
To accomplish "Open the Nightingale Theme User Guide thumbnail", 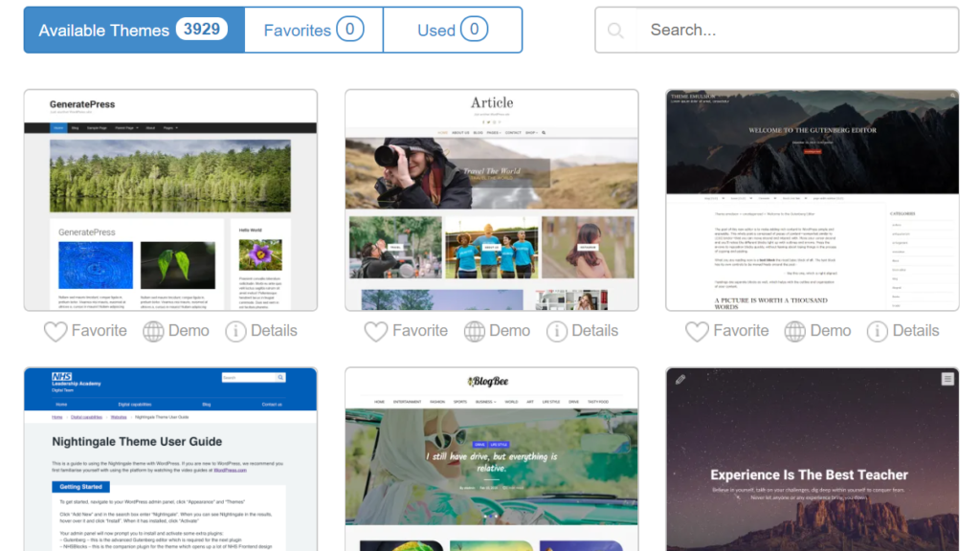I will 170,459.
